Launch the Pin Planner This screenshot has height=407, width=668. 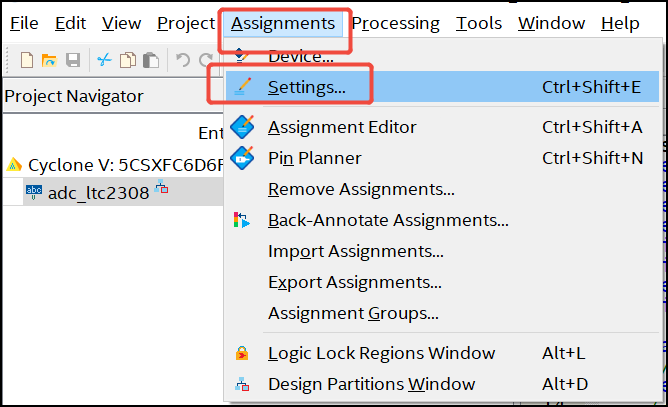coord(314,158)
